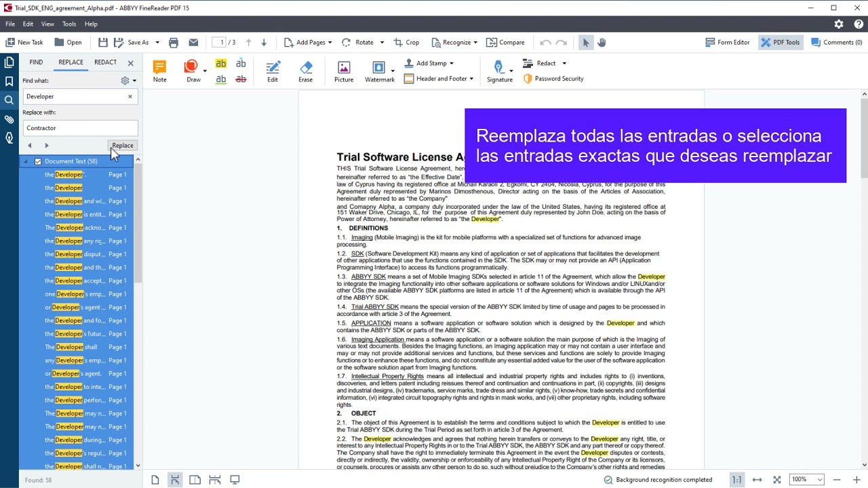
Task: Open the New Task window
Action: coord(24,42)
